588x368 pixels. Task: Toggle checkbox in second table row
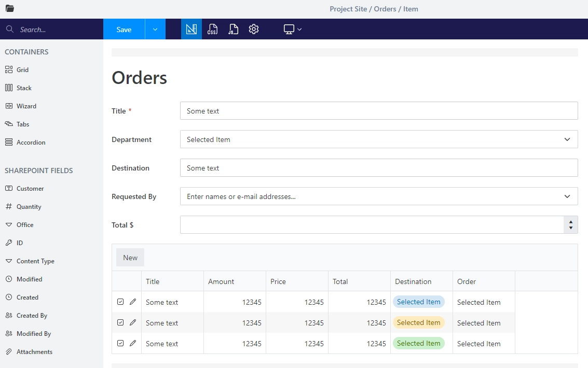(x=120, y=322)
